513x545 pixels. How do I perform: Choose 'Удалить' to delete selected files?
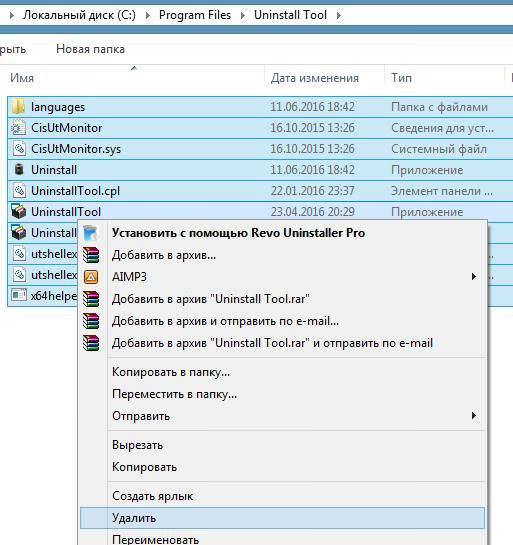tap(282, 518)
